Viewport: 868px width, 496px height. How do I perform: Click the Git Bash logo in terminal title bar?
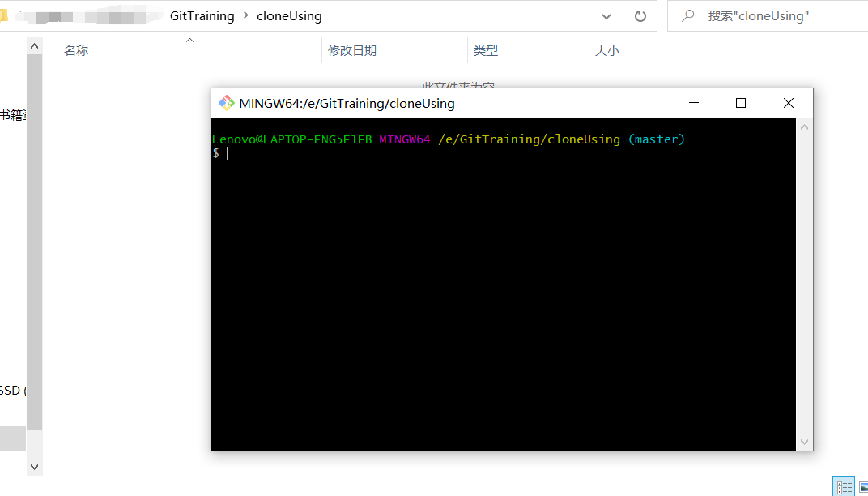227,103
